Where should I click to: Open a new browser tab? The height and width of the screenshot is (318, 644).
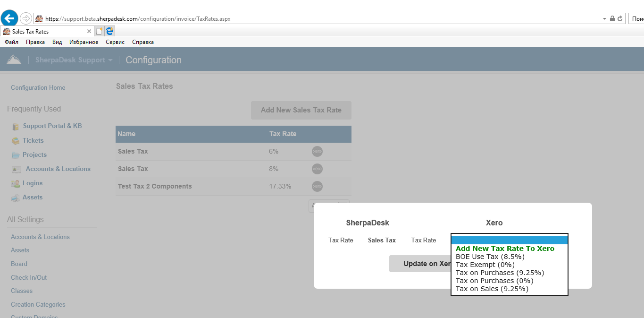[99, 31]
